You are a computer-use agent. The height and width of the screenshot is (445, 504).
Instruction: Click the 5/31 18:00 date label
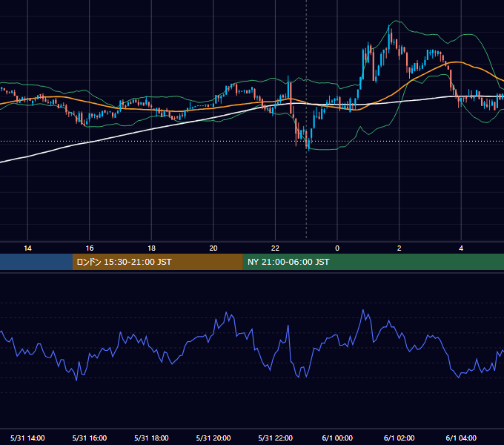151,438
